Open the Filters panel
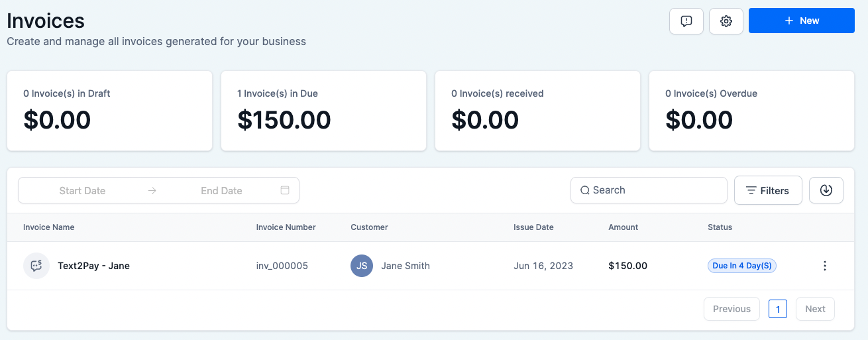868x340 pixels. pos(768,190)
